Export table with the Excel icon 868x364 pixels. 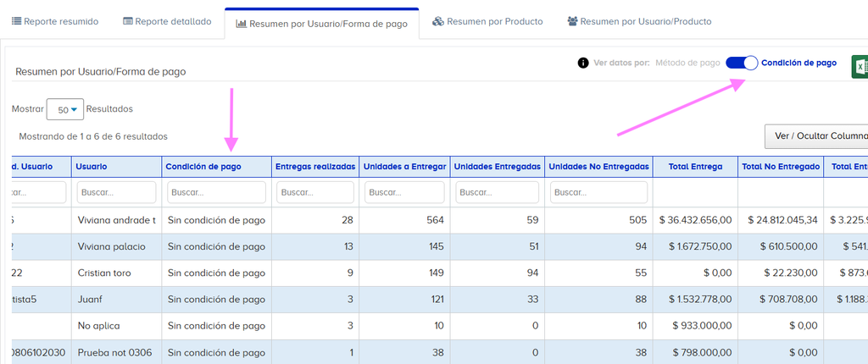860,67
